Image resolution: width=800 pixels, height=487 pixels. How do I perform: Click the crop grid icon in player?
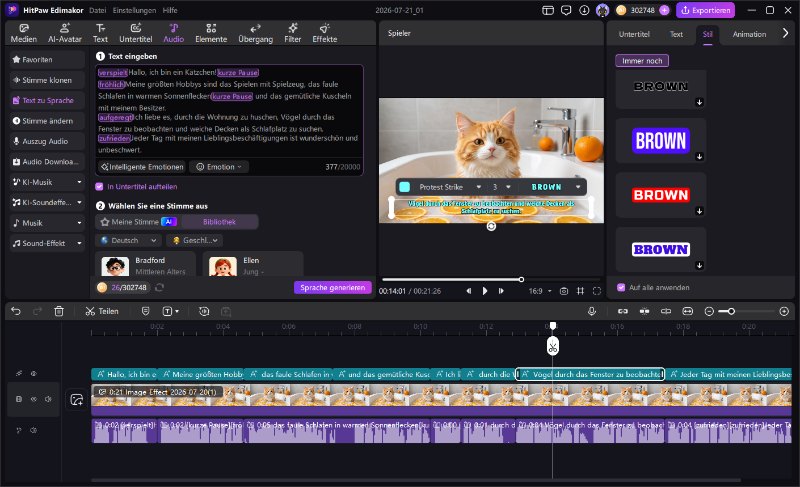(580, 291)
